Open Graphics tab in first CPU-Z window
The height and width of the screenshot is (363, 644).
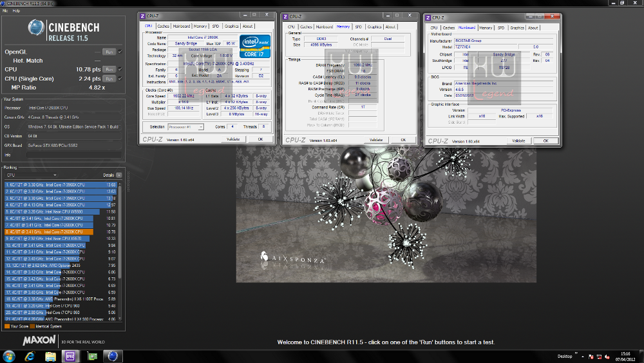coord(231,26)
